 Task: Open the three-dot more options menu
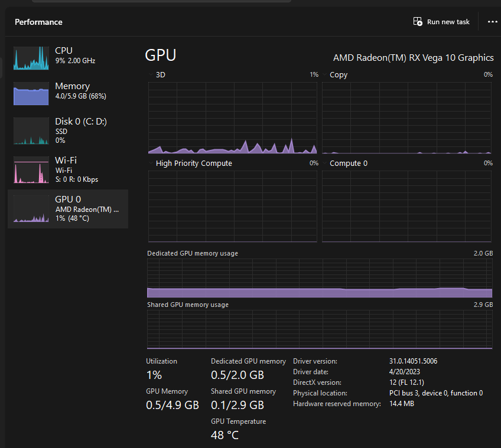pyautogui.click(x=493, y=22)
